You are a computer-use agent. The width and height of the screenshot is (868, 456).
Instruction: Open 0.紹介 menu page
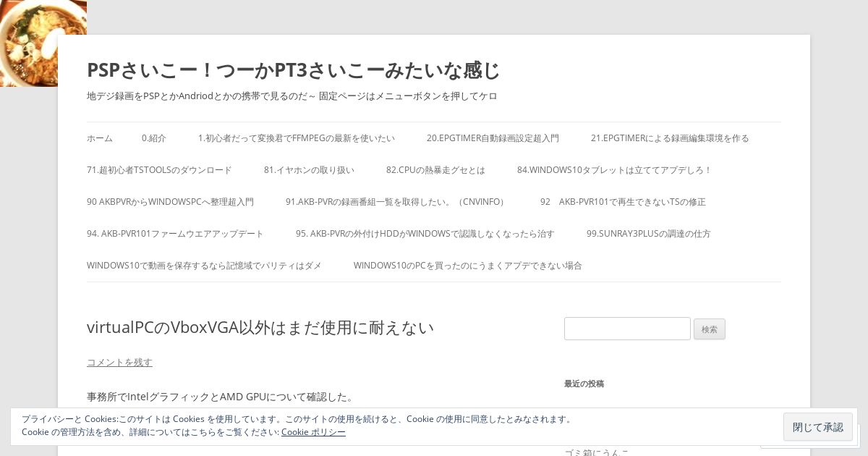154,138
